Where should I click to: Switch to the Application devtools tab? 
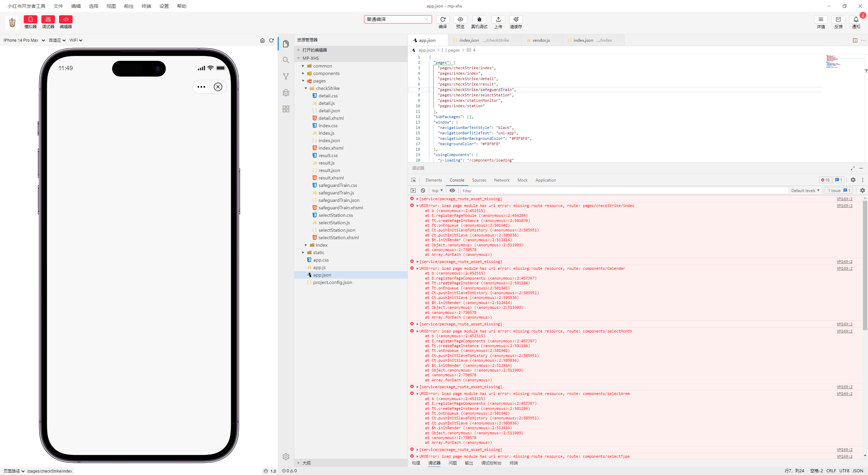[546, 180]
